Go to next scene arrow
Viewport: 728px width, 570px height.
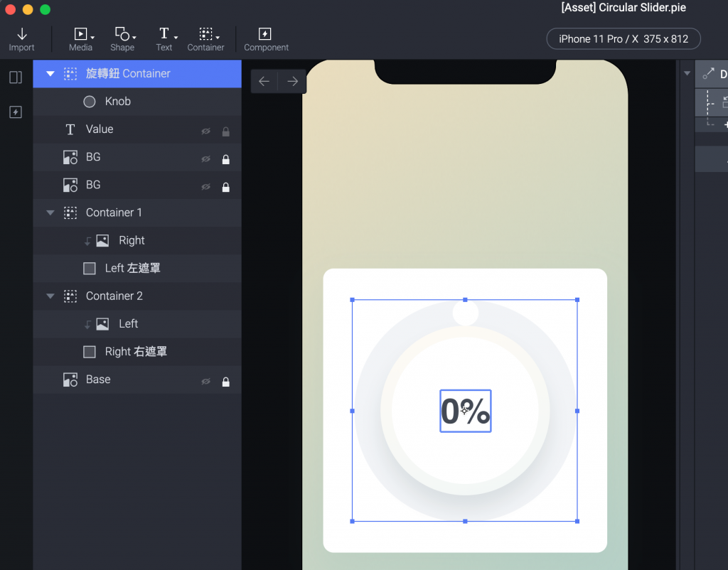292,82
